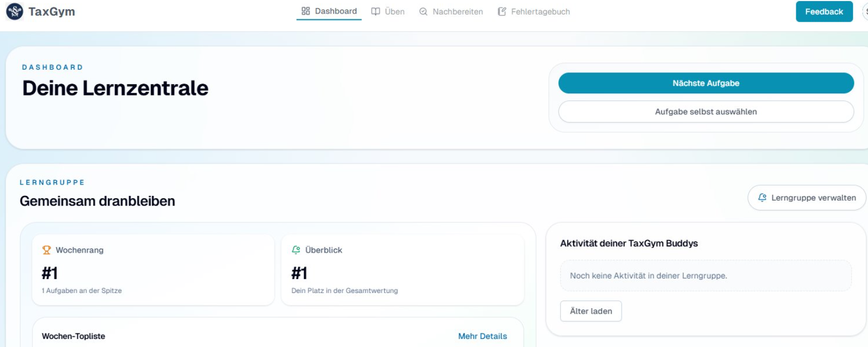Image resolution: width=868 pixels, height=347 pixels.
Task: Click the Wochenrang trophy icon
Action: [46, 250]
